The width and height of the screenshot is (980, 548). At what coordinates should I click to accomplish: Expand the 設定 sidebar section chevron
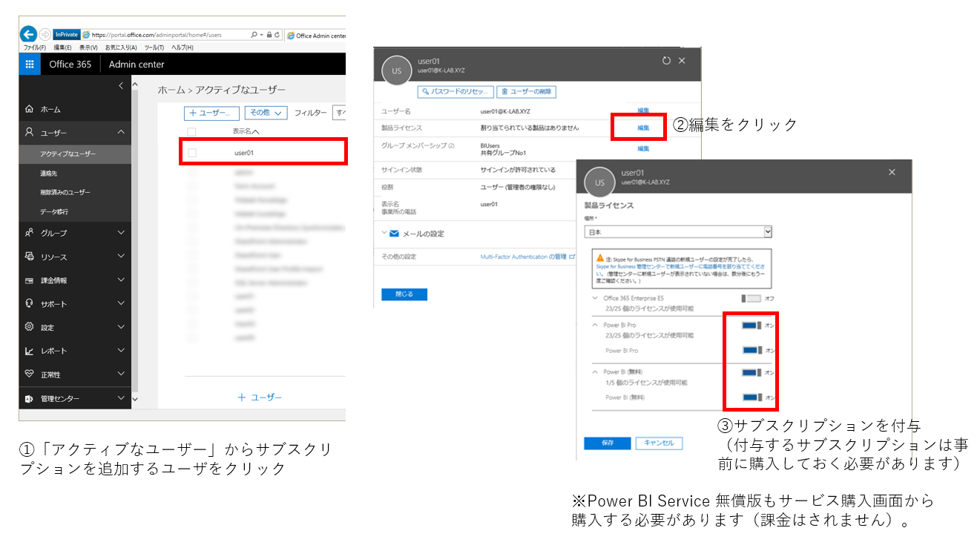pos(122,327)
